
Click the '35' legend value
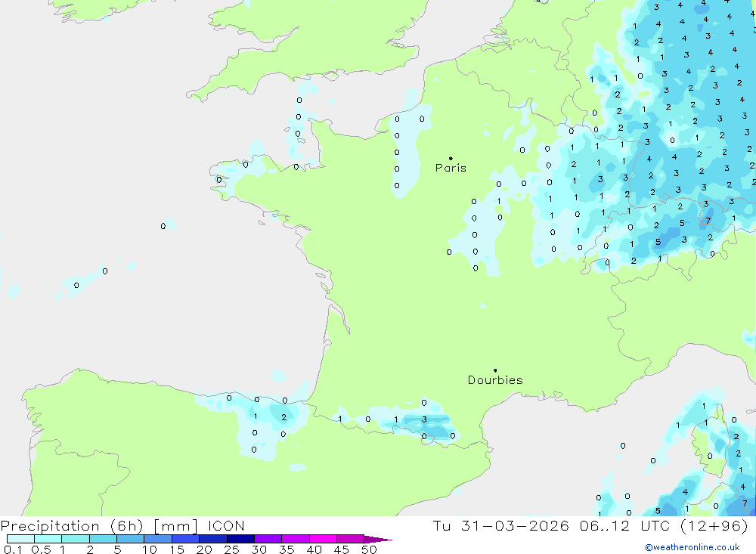click(287, 549)
